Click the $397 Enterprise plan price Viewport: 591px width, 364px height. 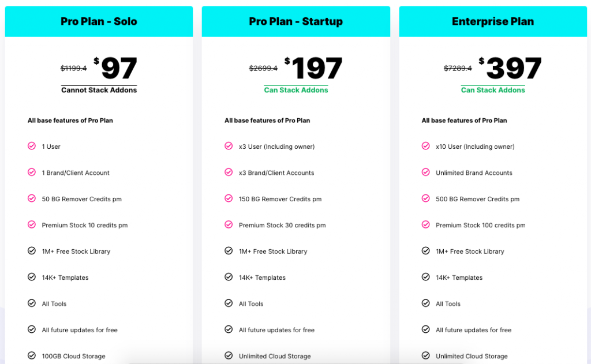[510, 68]
